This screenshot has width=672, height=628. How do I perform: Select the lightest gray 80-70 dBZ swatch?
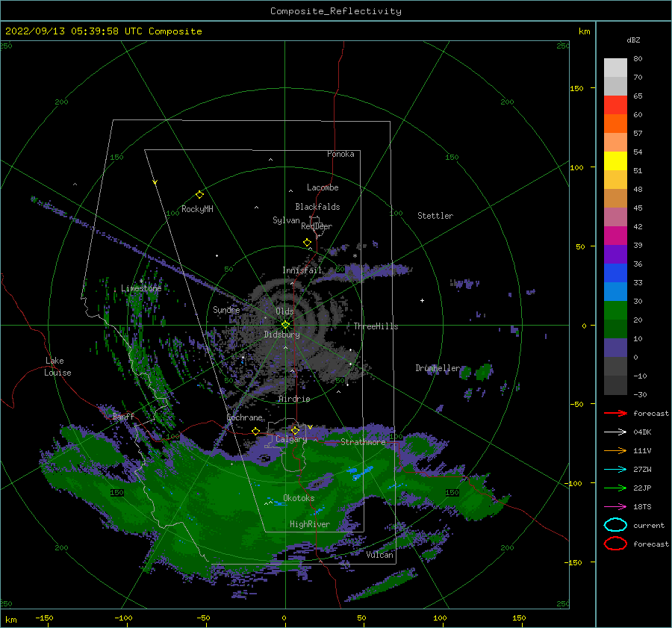(x=615, y=68)
